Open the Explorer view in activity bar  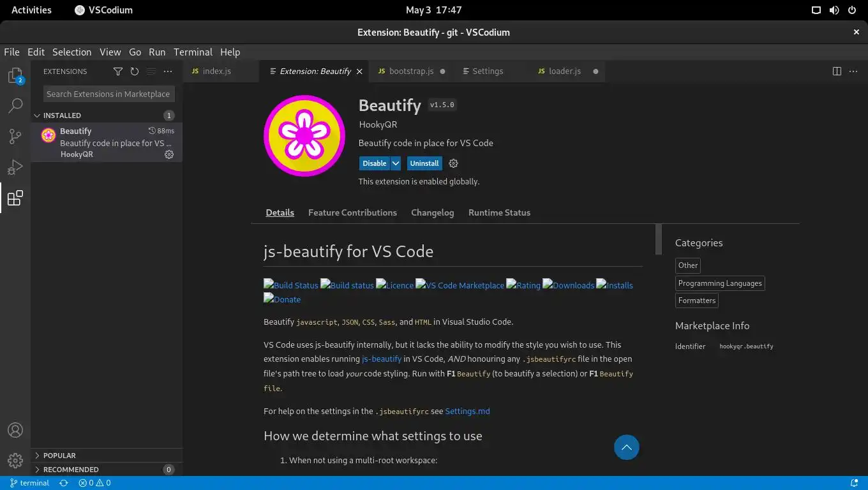[x=15, y=75]
